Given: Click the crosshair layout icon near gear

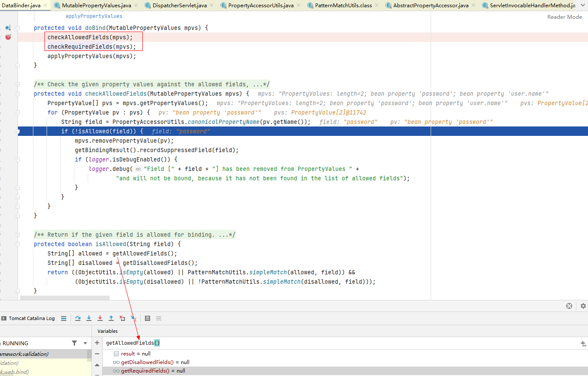Looking at the screenshot, I should pos(569,306).
